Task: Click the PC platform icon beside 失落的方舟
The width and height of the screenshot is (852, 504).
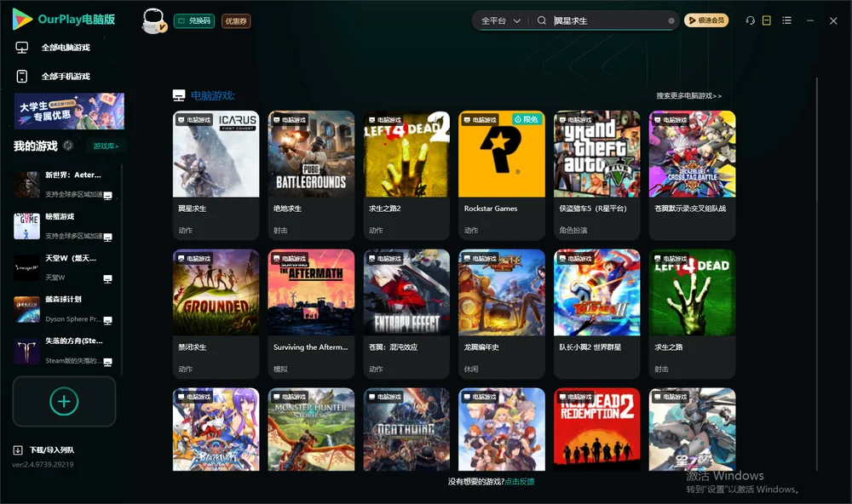Action: tap(107, 363)
